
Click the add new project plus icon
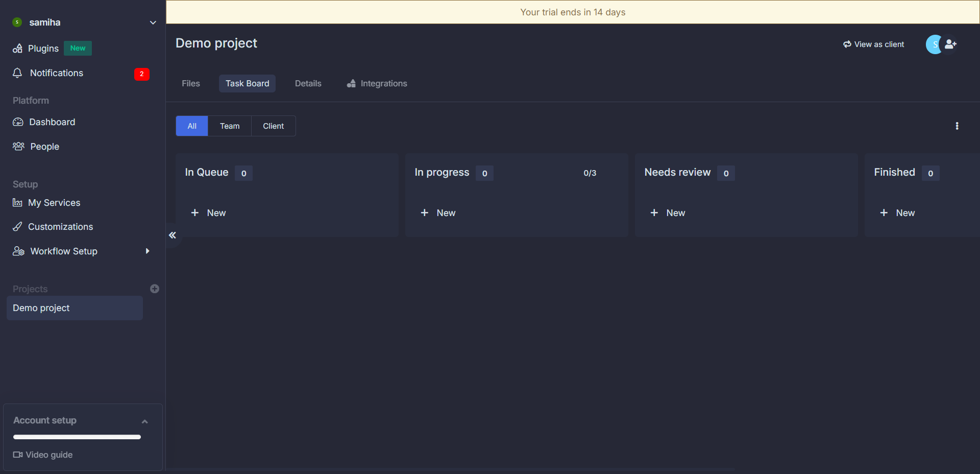tap(155, 289)
